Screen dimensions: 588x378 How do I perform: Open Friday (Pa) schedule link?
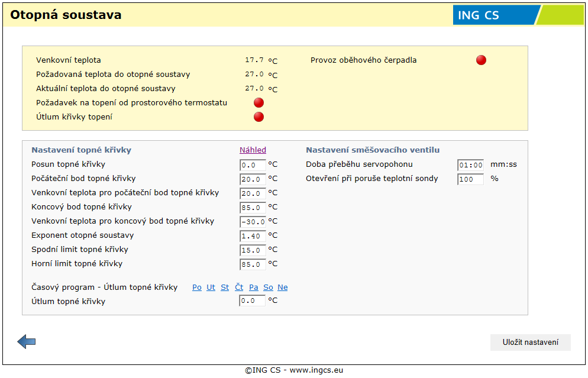pos(253,287)
